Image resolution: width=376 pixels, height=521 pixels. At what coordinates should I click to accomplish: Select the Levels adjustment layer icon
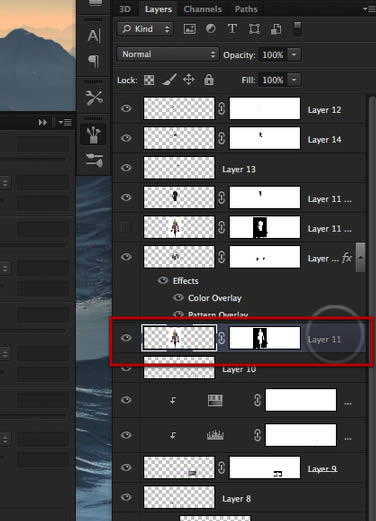point(215,435)
